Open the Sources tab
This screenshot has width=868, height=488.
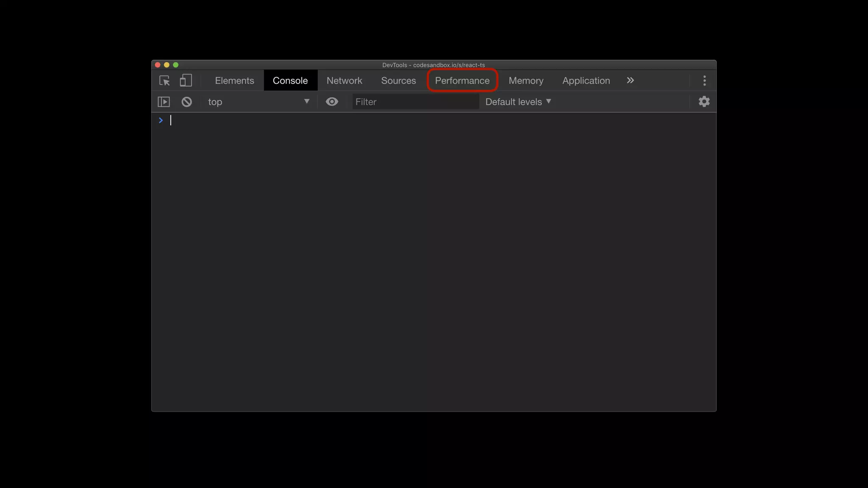398,80
